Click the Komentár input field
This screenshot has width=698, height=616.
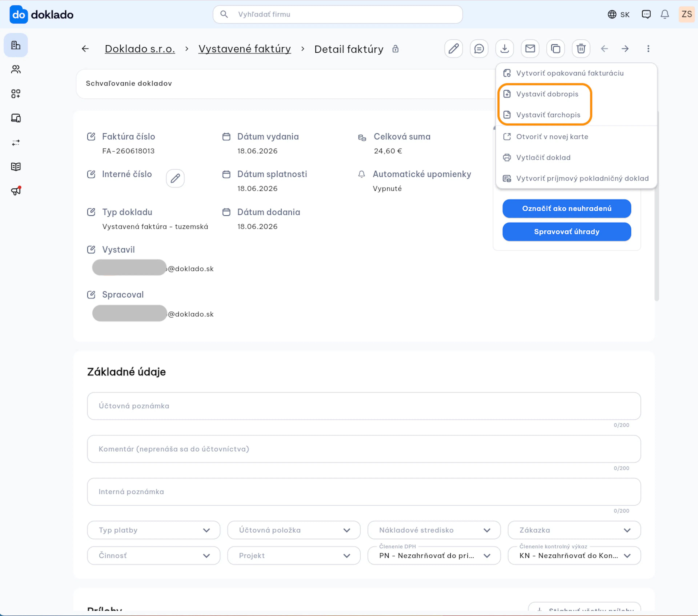click(364, 449)
